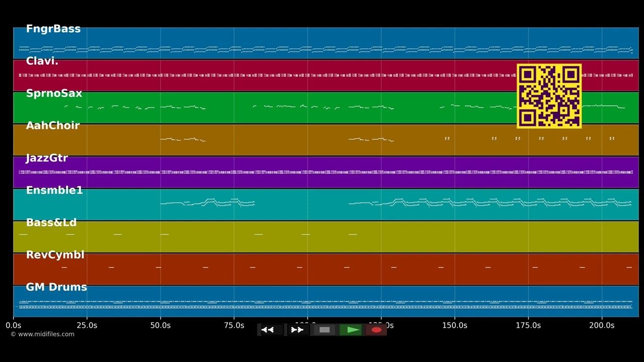The width and height of the screenshot is (644, 362).
Task: Select the FngrBass track label
Action: point(53,29)
